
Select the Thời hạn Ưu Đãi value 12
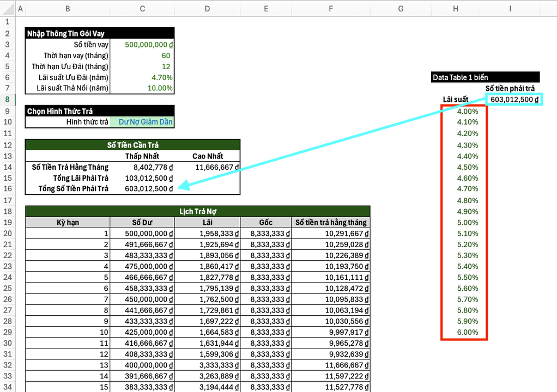click(142, 66)
